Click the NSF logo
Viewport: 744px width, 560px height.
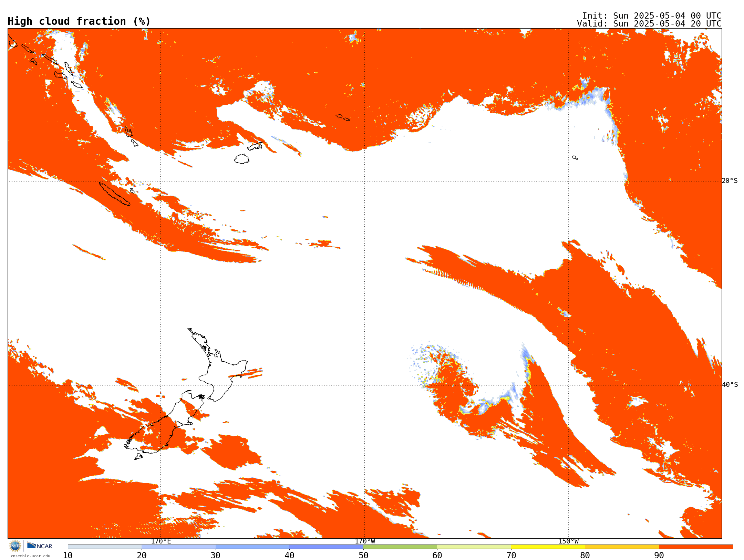[15, 546]
